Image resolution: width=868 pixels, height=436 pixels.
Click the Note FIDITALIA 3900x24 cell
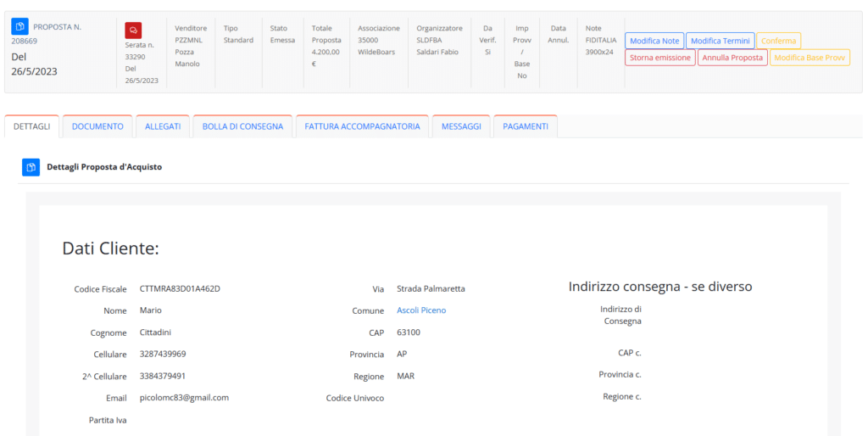coord(601,40)
